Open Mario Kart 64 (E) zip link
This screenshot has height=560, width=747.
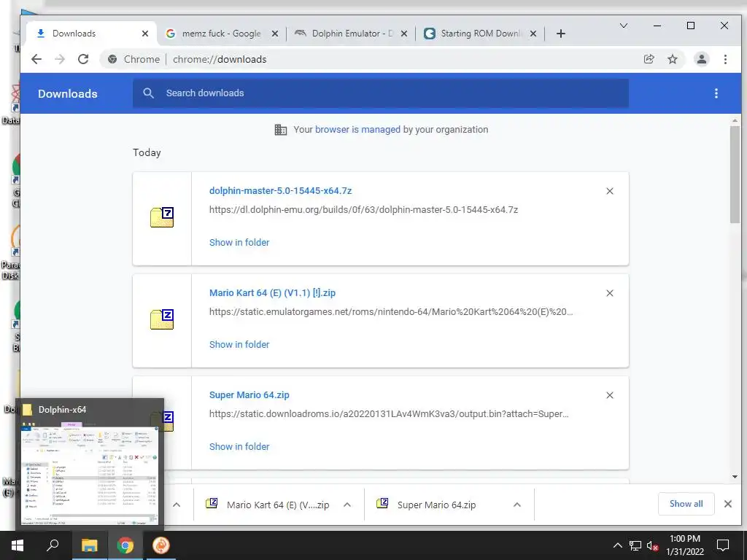(x=273, y=293)
